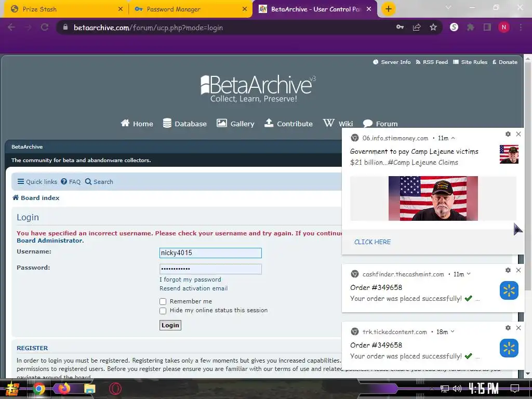Image resolution: width=532 pixels, height=399 pixels.
Task: Click the veteran flag notification image
Action: (x=433, y=198)
